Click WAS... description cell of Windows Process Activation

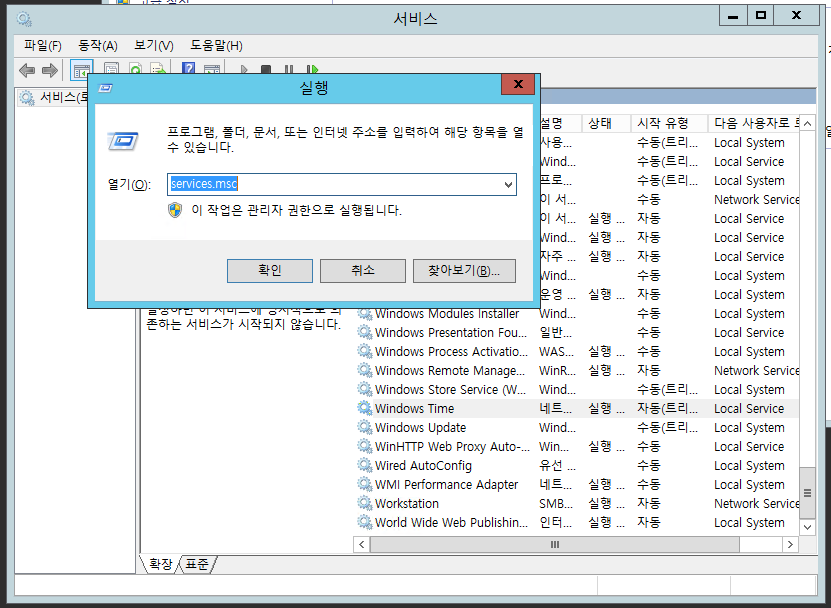(556, 351)
